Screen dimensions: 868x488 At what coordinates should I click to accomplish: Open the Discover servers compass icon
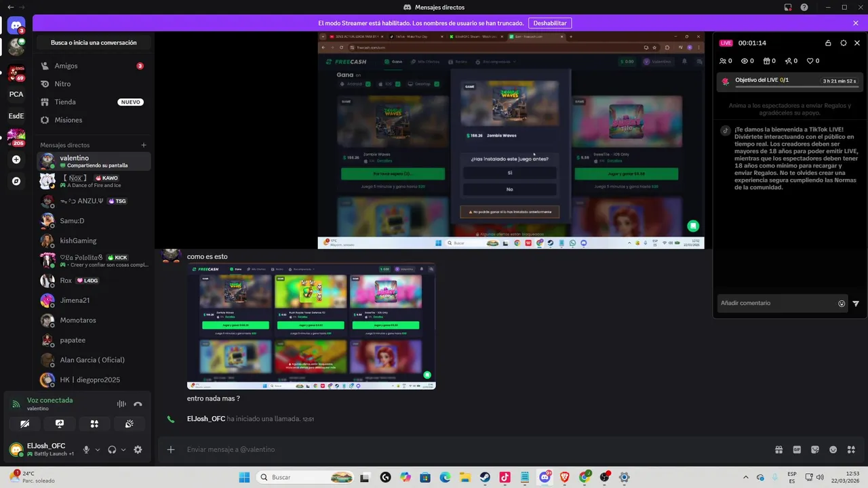point(16,182)
